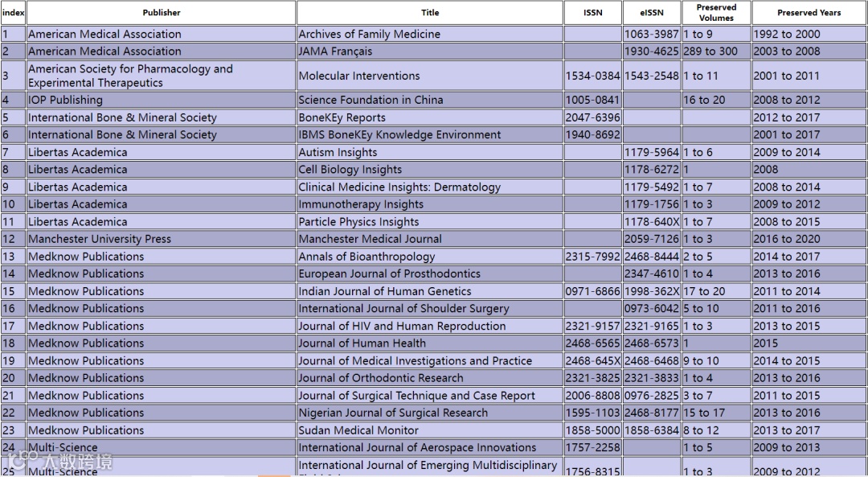
Task: Click American Society for Pharmacology publisher cell
Action: click(161, 76)
